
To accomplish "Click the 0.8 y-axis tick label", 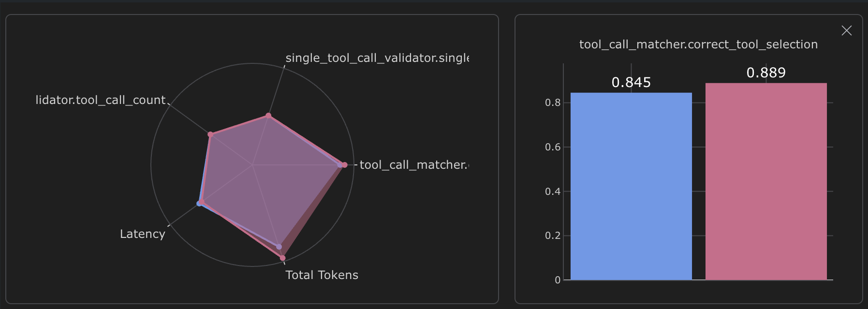I will (553, 103).
